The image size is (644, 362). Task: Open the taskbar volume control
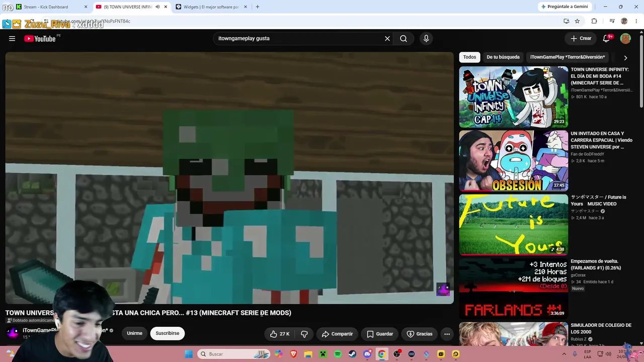pyautogui.click(x=608, y=354)
